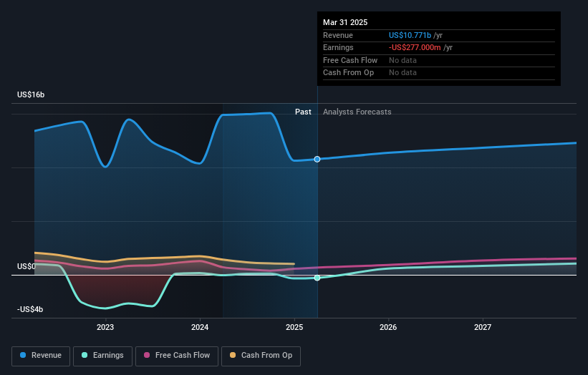Click the teal Earnings legend dot
The image size is (588, 375).
pyautogui.click(x=85, y=355)
